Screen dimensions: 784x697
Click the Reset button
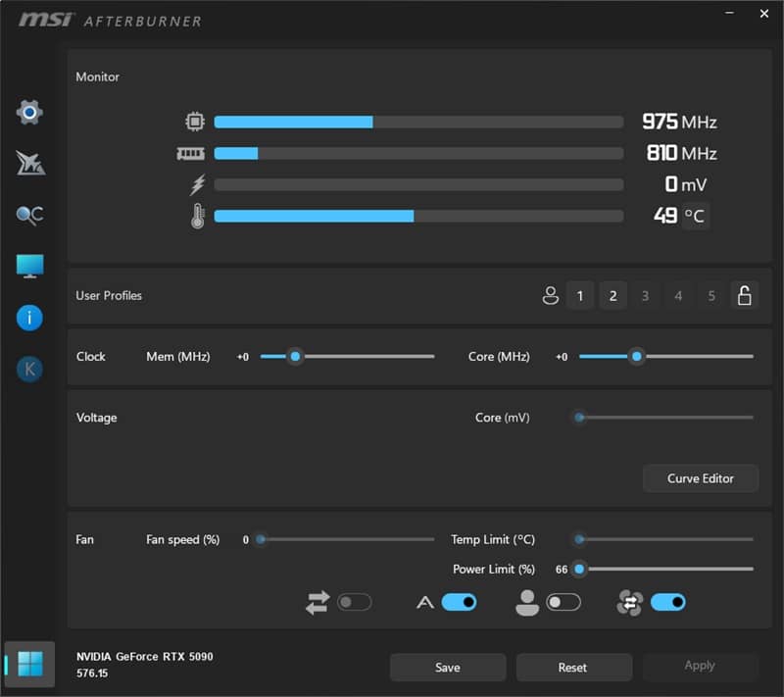573,668
